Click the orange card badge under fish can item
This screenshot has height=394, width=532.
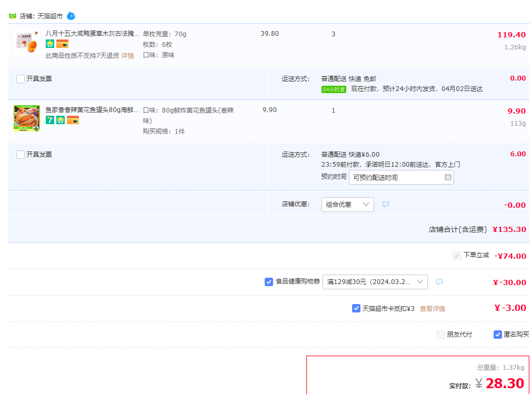(x=73, y=120)
